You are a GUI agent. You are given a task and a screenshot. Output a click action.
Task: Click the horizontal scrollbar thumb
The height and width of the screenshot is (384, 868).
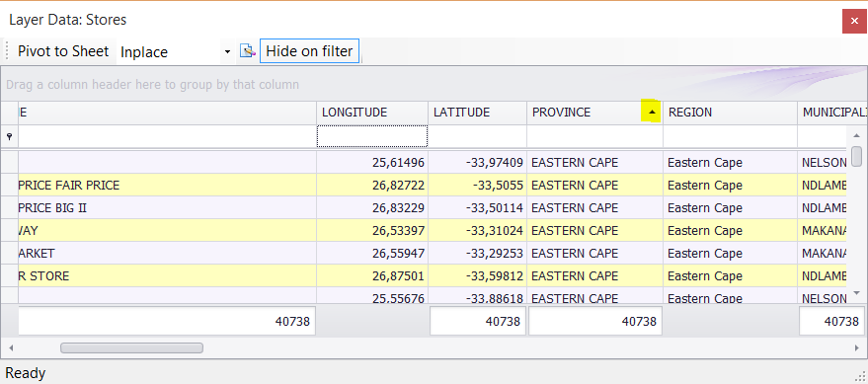point(131,348)
